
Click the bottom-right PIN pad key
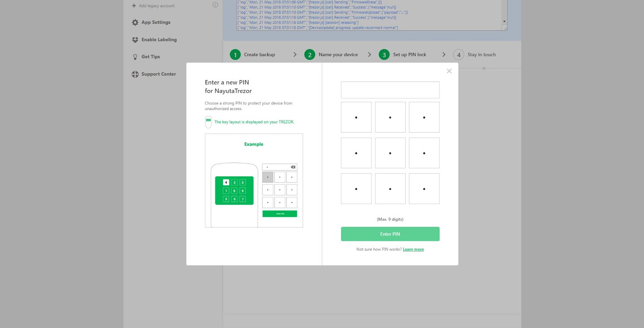[x=424, y=189]
